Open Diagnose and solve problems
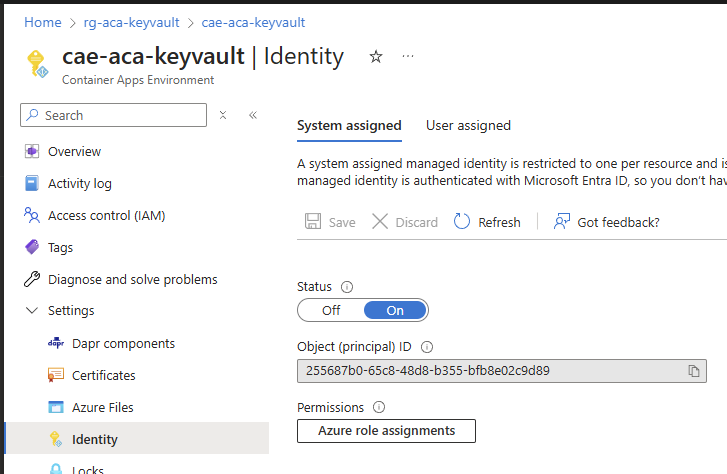Screen dimensions: 727x474 coord(133,280)
